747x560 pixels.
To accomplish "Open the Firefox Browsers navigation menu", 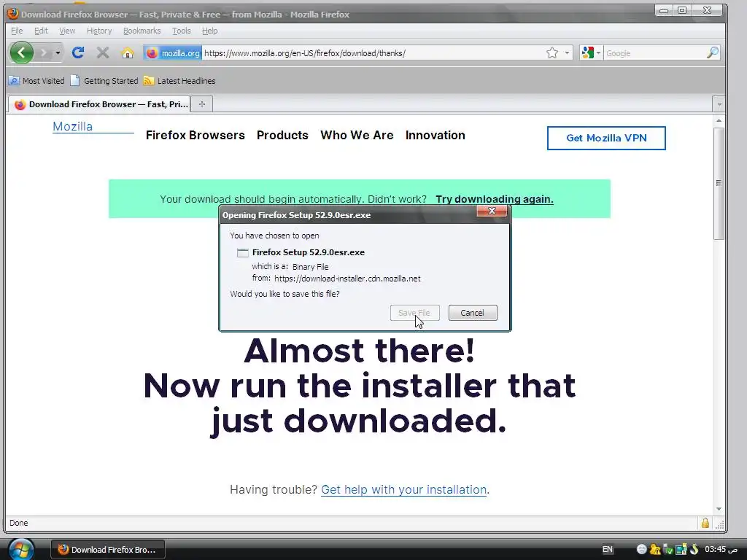I will pyautogui.click(x=196, y=135).
